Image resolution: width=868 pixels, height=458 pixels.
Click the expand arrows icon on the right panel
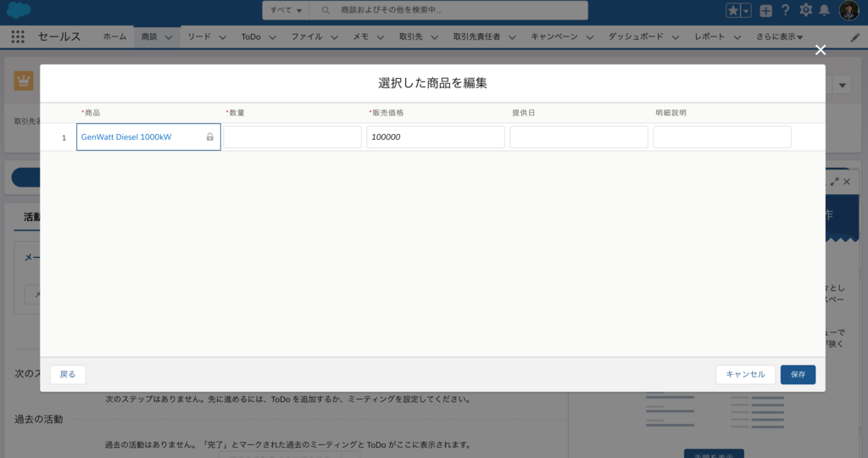tap(834, 182)
